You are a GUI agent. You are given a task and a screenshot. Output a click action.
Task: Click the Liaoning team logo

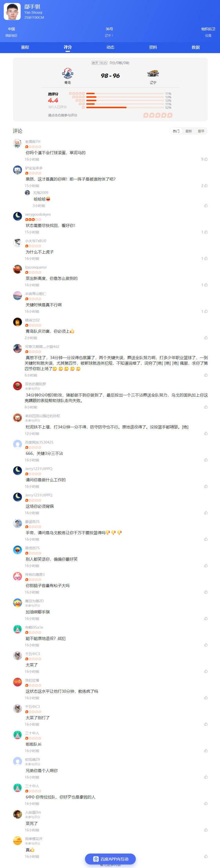(153, 73)
